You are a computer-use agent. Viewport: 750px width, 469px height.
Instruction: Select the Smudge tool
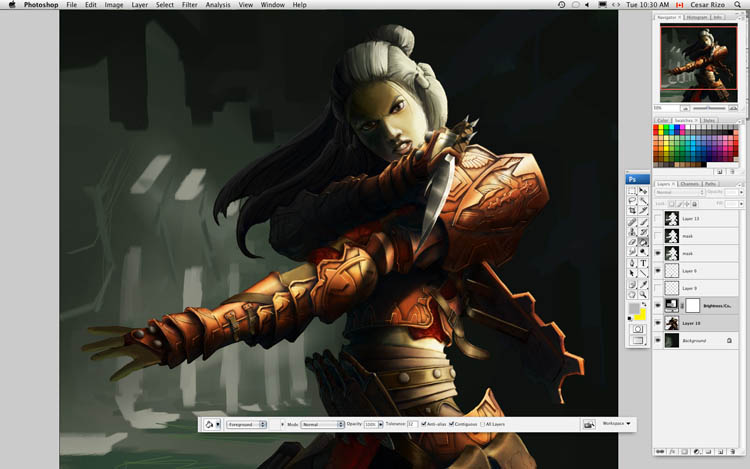632,252
